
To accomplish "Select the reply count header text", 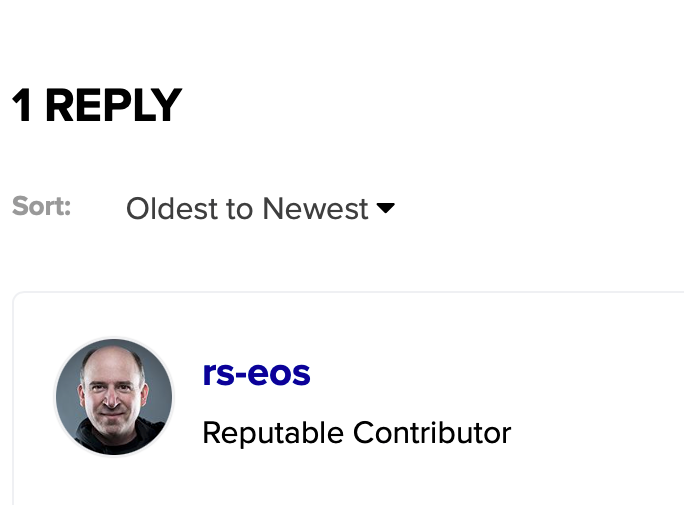I will tap(96, 106).
